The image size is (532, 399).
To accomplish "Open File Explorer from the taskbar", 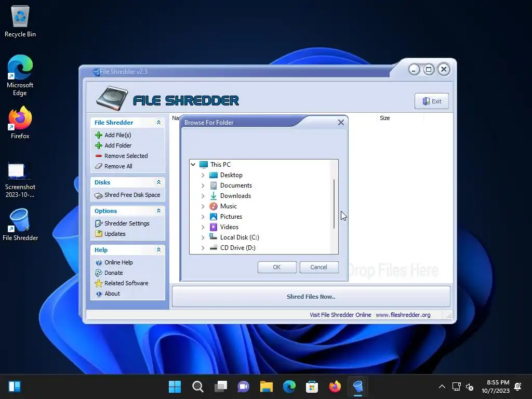I will pos(267,387).
